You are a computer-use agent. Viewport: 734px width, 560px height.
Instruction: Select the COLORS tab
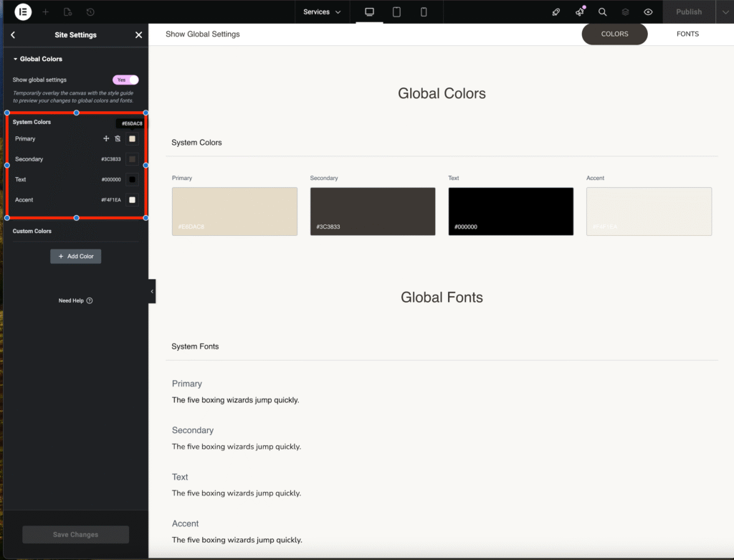[614, 34]
